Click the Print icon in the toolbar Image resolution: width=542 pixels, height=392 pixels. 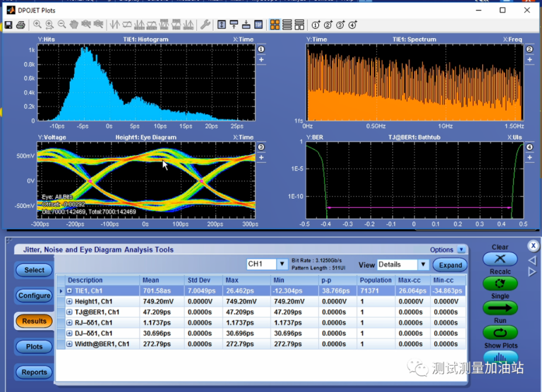(x=21, y=25)
